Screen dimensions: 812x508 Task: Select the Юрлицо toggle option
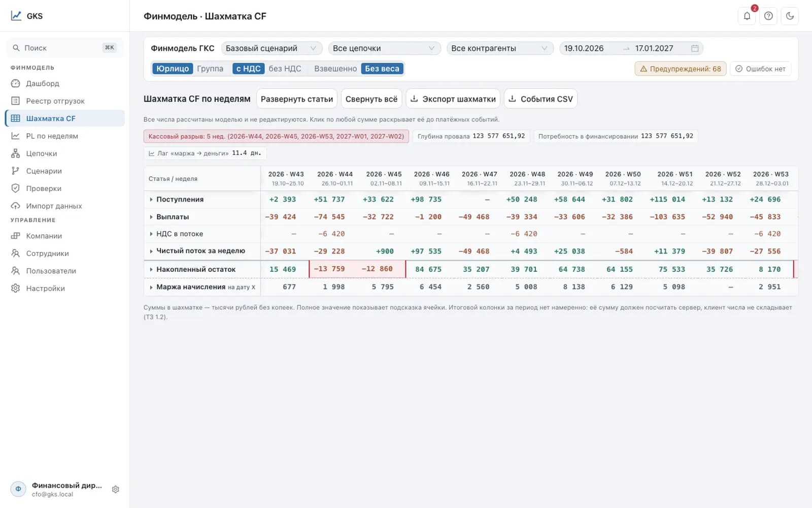pyautogui.click(x=173, y=69)
